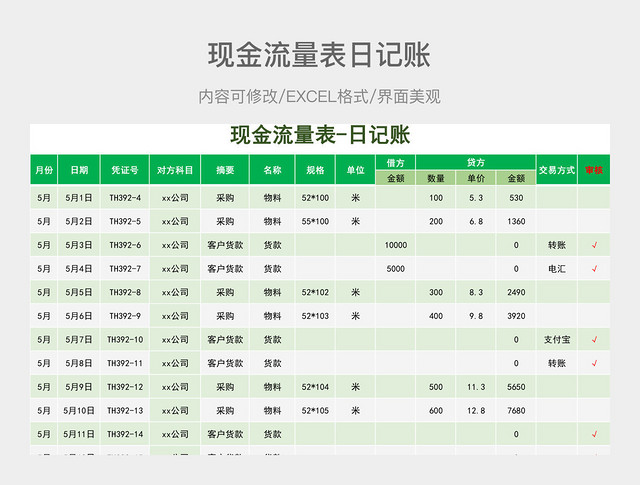Select voucher cell TH392-13
The width and height of the screenshot is (640, 485).
125,411
